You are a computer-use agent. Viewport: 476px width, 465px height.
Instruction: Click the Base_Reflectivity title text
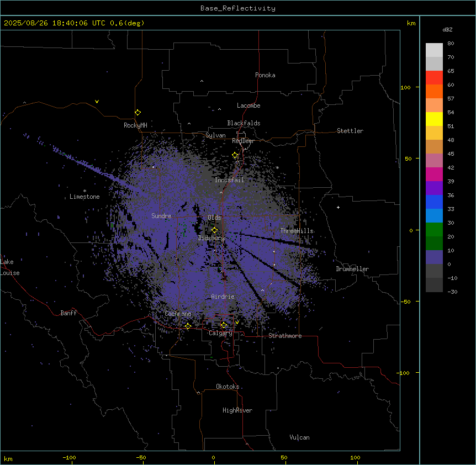pyautogui.click(x=238, y=8)
